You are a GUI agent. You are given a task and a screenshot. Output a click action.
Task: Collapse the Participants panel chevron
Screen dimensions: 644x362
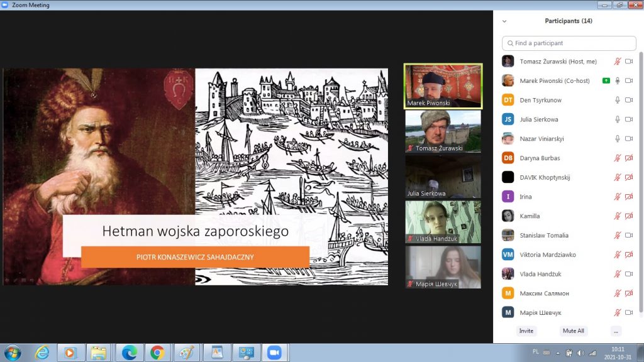504,21
